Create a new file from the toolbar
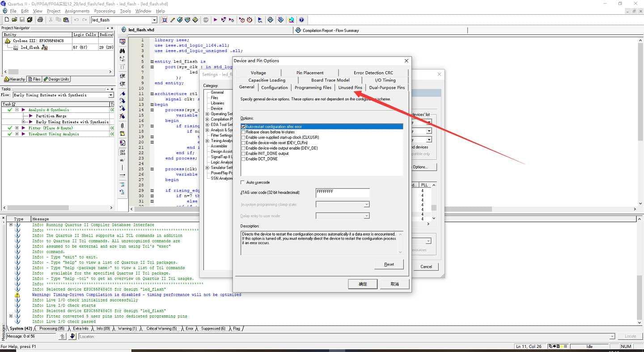This screenshot has width=644, height=352. (7, 20)
